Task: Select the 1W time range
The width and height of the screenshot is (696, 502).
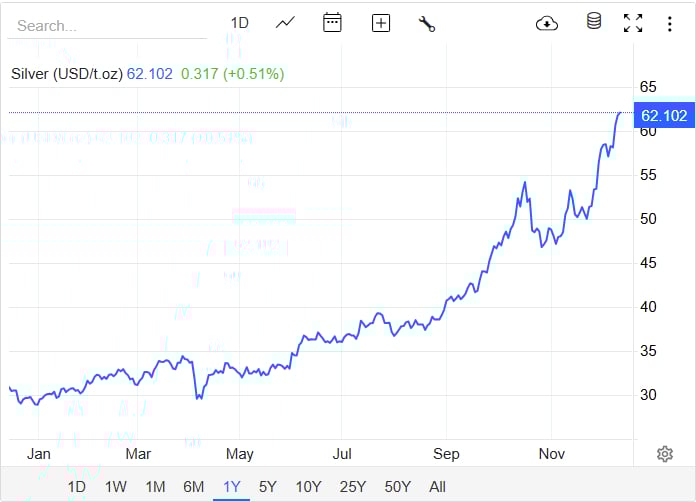Action: (116, 487)
